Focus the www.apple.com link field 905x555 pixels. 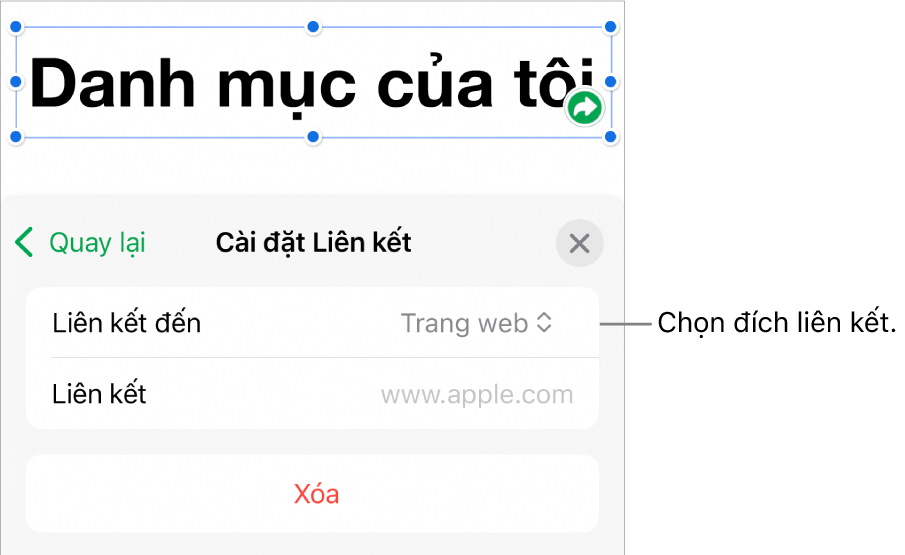point(477,394)
